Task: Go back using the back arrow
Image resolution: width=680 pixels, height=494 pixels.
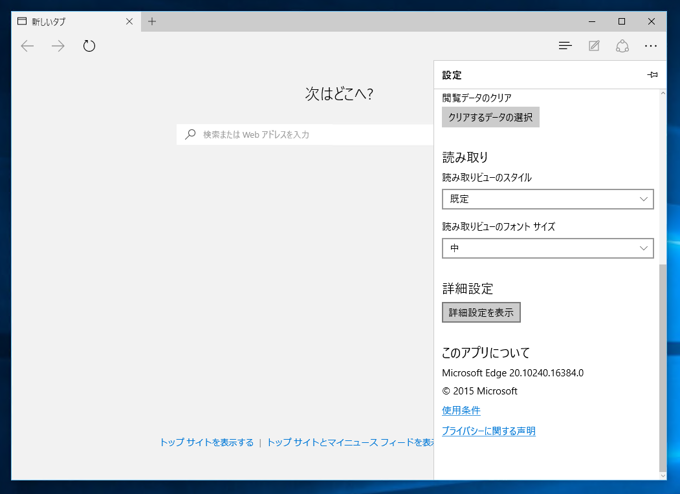Action: [27, 46]
